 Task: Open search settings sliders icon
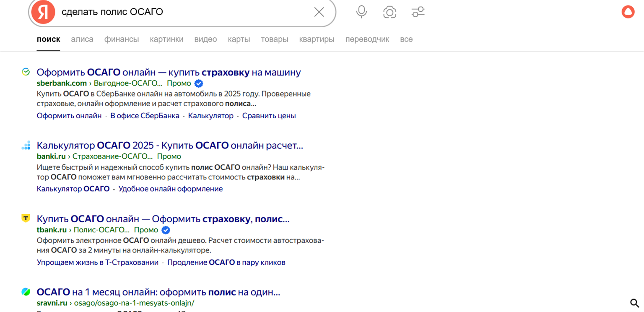click(x=418, y=12)
